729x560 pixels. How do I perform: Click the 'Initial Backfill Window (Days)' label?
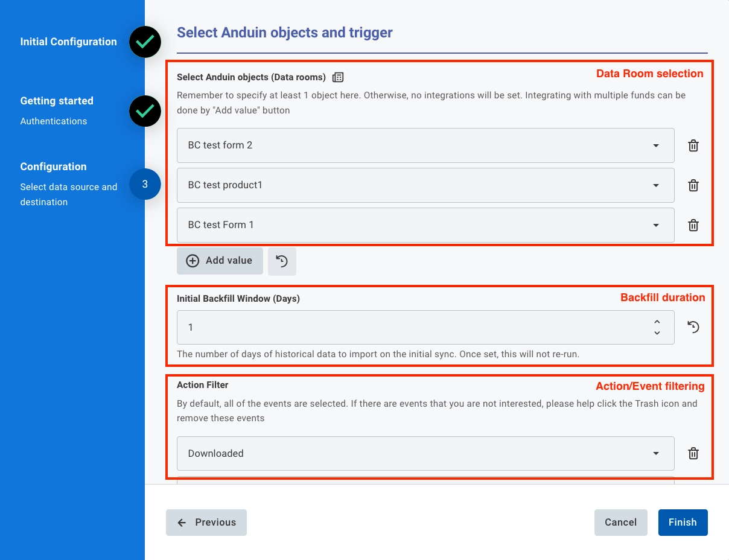[x=238, y=299]
